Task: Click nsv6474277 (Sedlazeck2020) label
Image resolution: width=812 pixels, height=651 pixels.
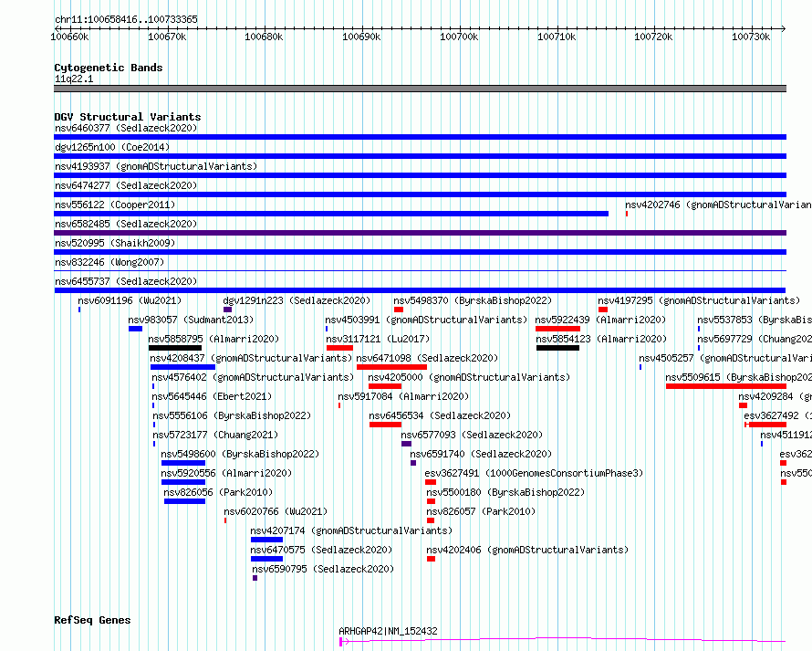Action: pos(126,185)
